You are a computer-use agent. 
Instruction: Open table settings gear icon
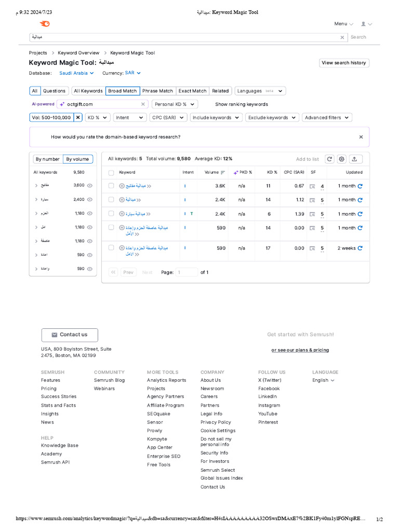pyautogui.click(x=342, y=159)
